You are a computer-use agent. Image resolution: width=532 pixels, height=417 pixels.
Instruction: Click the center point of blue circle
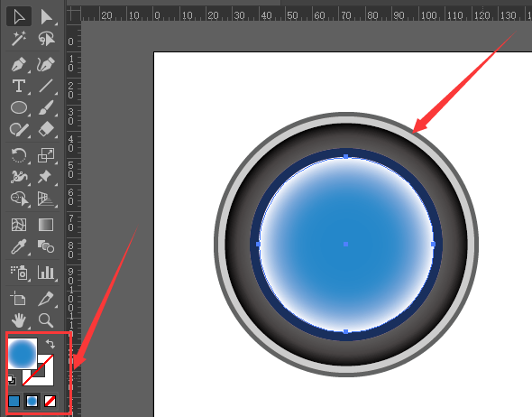point(345,245)
